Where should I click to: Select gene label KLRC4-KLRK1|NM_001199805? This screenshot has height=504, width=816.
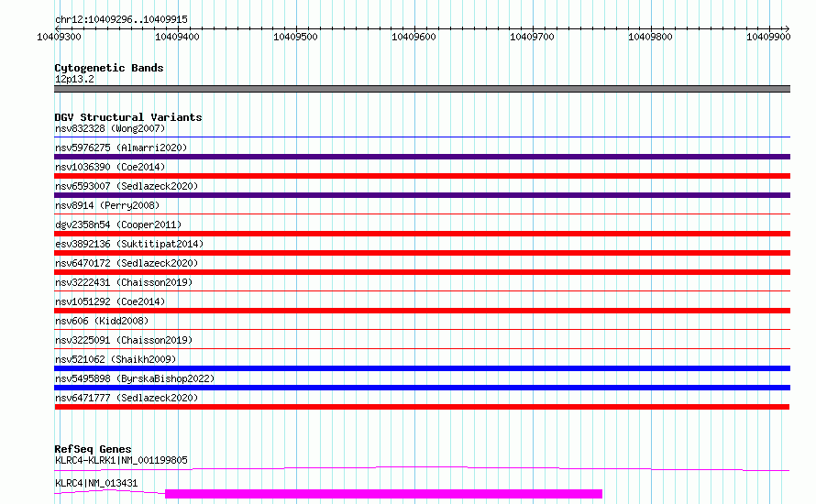click(x=121, y=460)
